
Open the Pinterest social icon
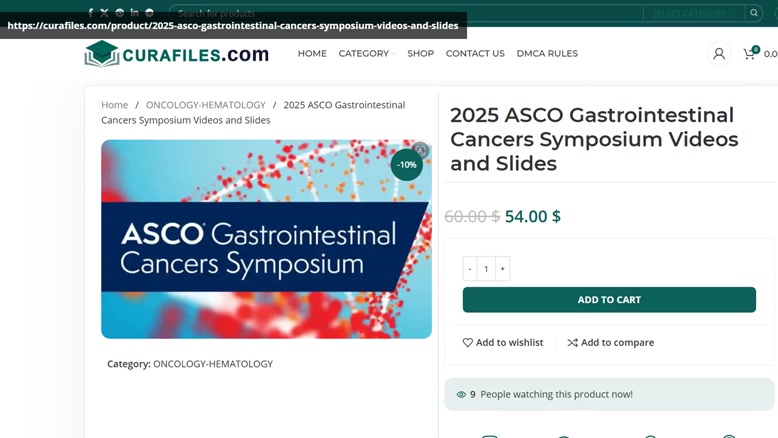[x=120, y=13]
